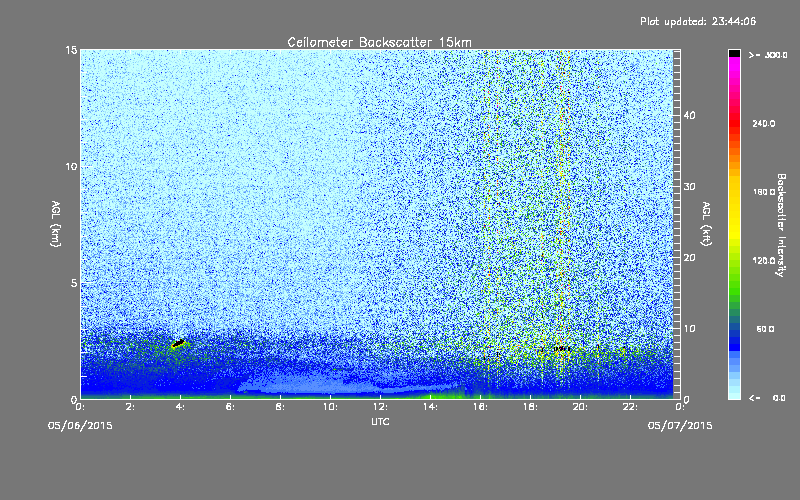Click the 'AGL (kft)' right axis label
Viewport: 800px width, 500px height.
tap(707, 224)
